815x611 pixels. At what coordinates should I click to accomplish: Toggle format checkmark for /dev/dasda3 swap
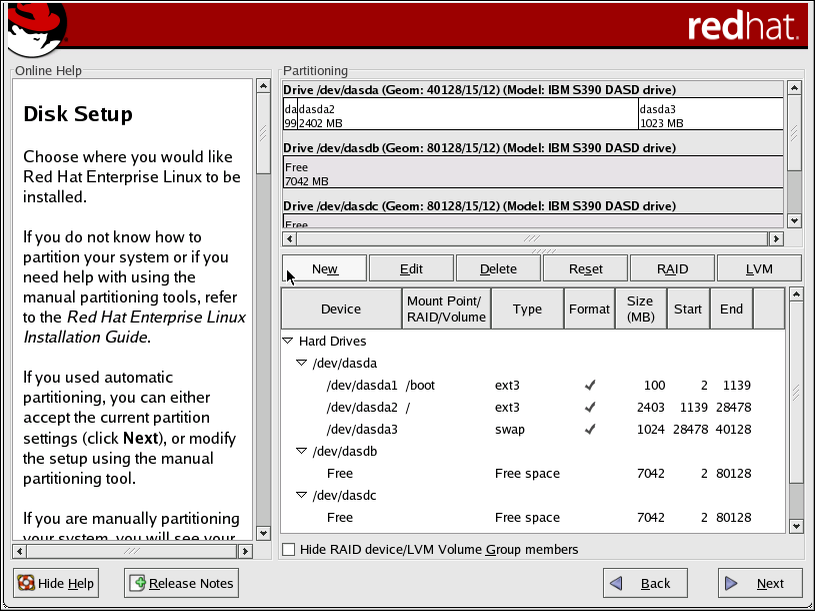pos(590,429)
